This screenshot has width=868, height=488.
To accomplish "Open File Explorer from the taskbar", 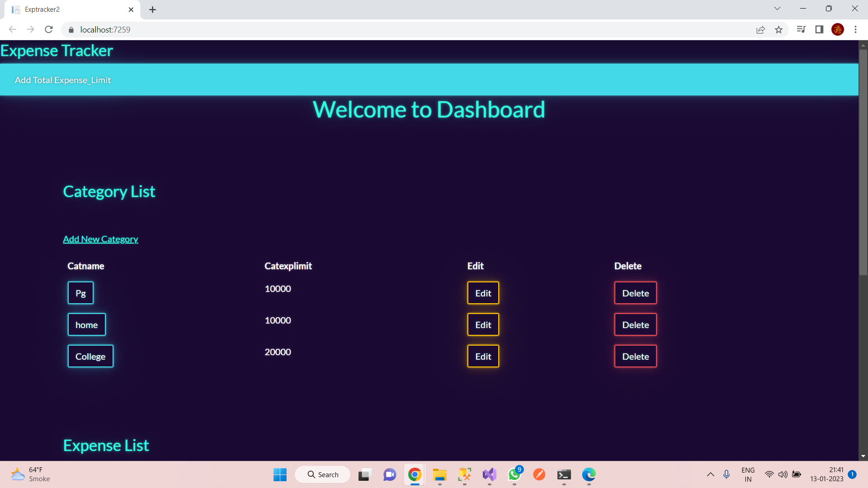I will [439, 475].
